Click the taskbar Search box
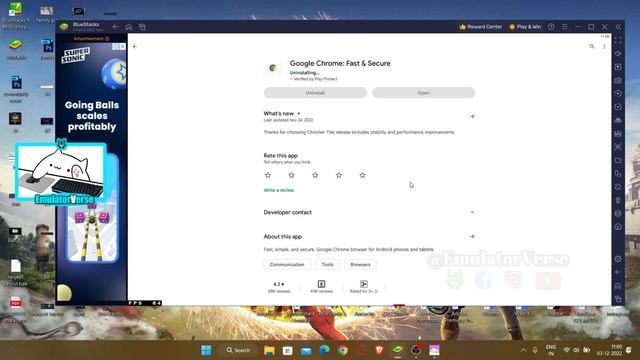The image size is (640, 360). pos(238,350)
